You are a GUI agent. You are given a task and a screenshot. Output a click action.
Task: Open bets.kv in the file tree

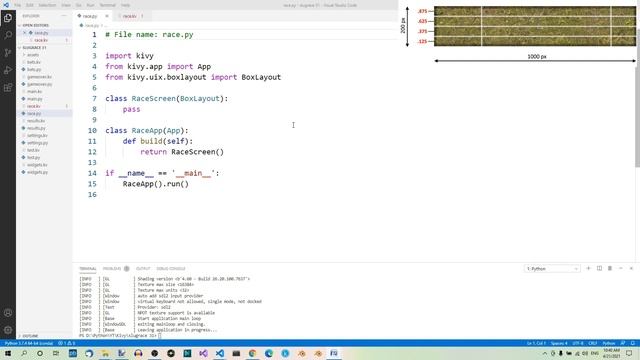point(34,62)
